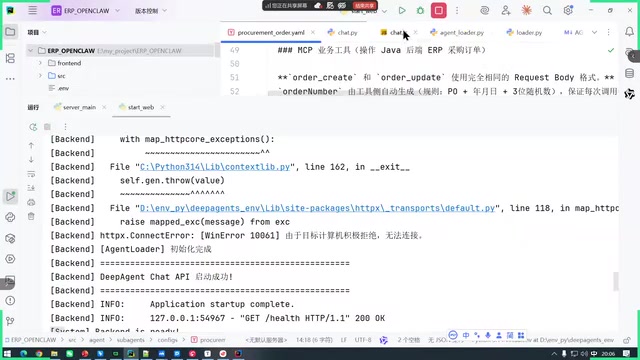Viewport: 640px width, 360px height.
Task: Show hidden editor tabs chevron
Action: 594,32
